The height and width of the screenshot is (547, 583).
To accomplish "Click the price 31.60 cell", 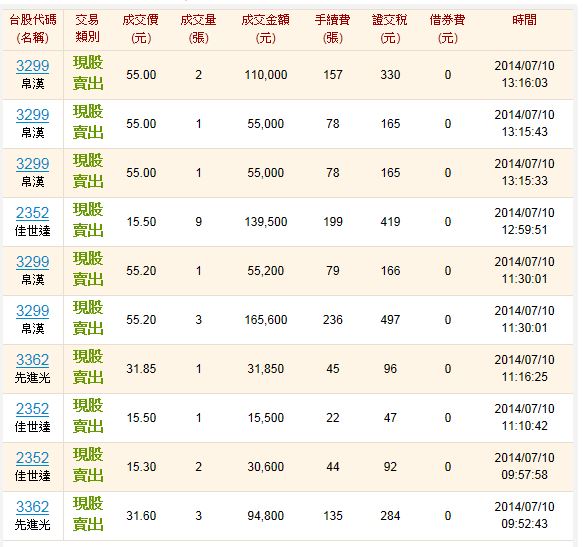I will (141, 516).
